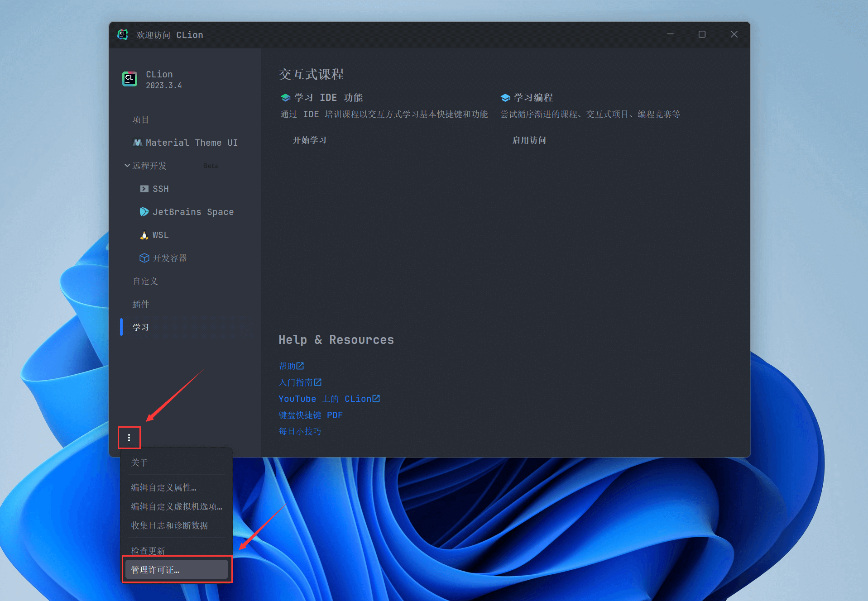Select the WSL entry

pos(161,235)
